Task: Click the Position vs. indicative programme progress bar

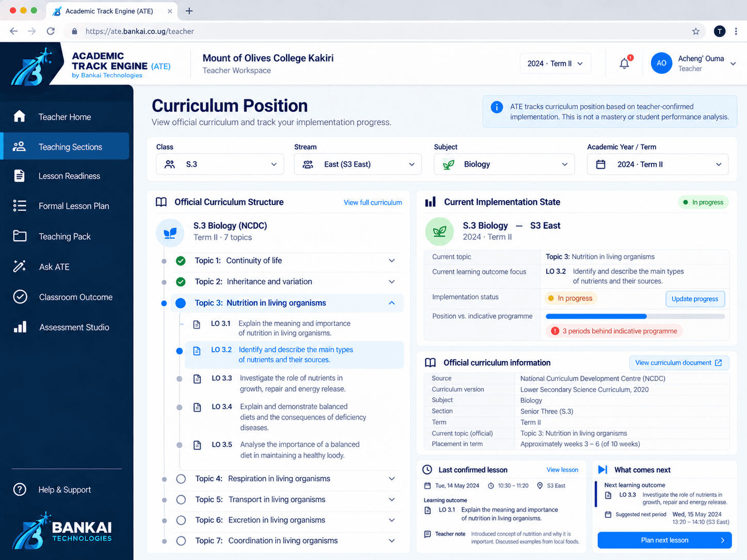Action: 635,317
